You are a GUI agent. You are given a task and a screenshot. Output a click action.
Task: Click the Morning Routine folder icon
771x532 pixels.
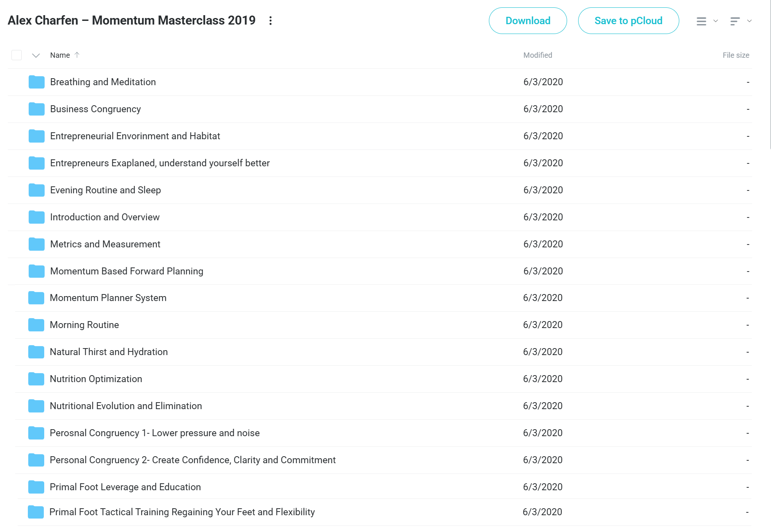click(x=36, y=325)
